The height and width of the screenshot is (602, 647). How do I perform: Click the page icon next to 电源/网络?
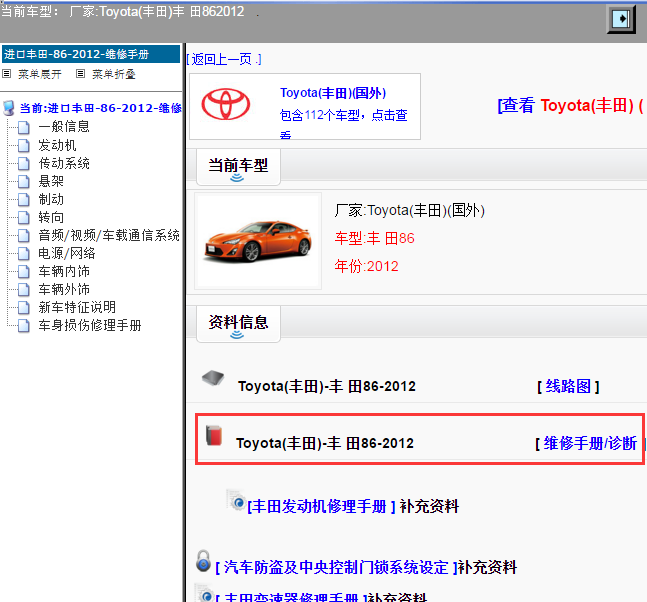(x=24, y=253)
